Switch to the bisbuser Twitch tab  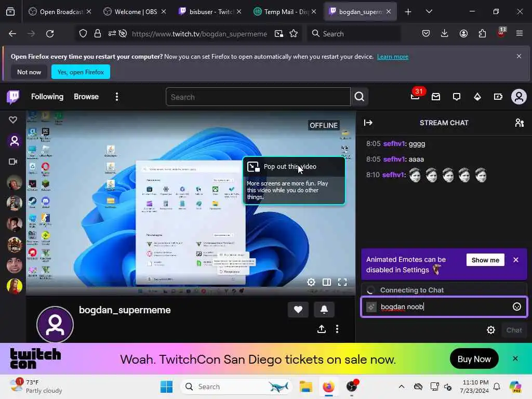(x=210, y=12)
